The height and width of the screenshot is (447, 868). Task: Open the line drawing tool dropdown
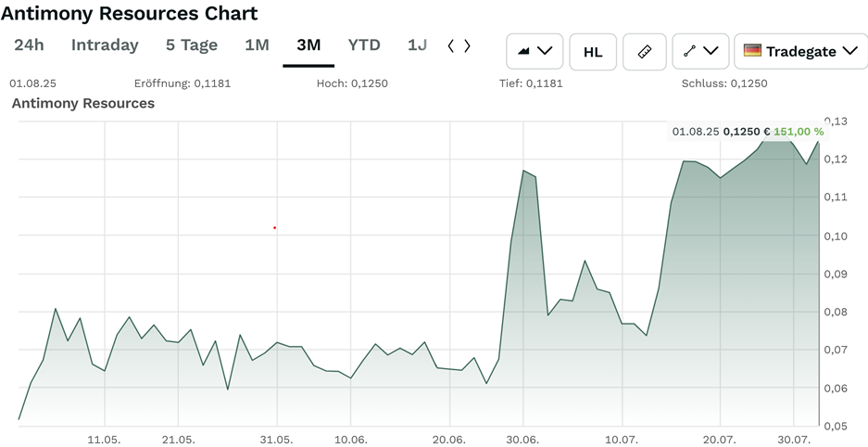pyautogui.click(x=699, y=51)
